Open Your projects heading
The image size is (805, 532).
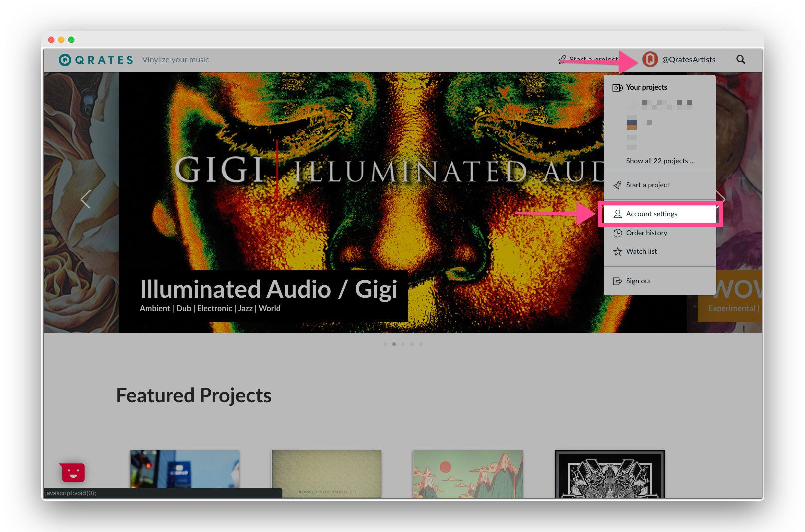coord(647,87)
